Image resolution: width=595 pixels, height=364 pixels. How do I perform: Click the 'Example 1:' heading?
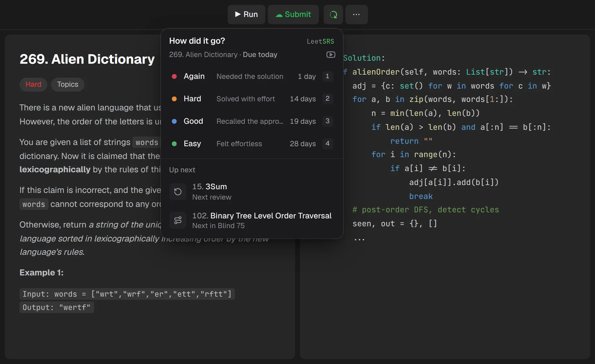[x=42, y=272]
